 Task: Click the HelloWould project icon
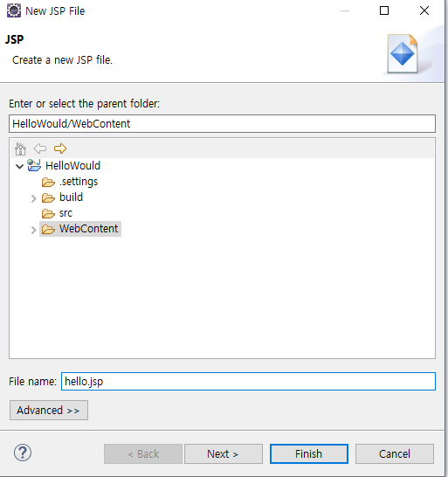(34, 165)
